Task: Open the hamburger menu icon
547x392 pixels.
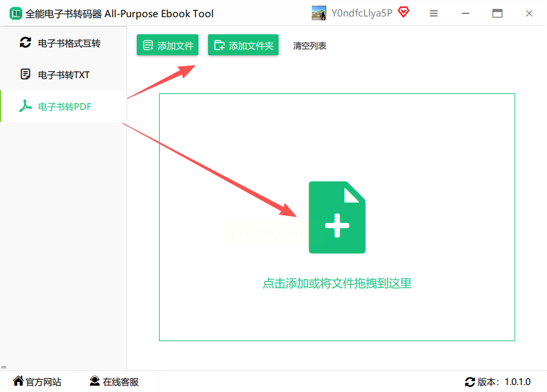Action: pos(434,13)
